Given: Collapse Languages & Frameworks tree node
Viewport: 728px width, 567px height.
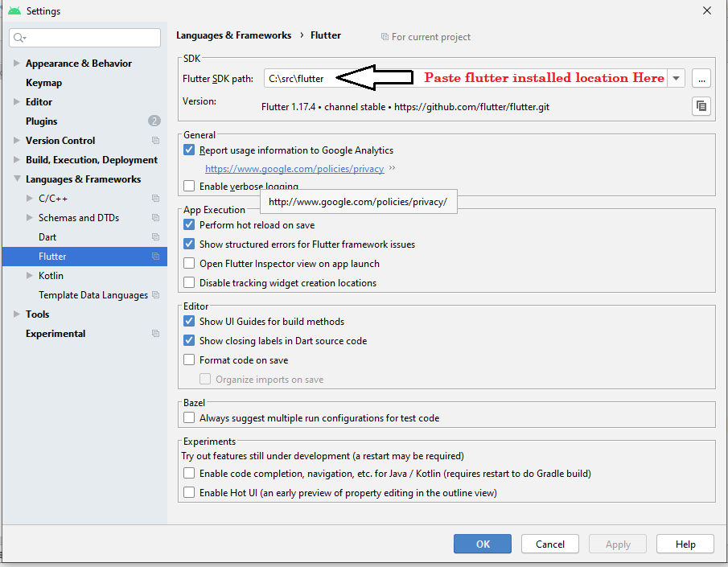Looking at the screenshot, I should pos(17,179).
